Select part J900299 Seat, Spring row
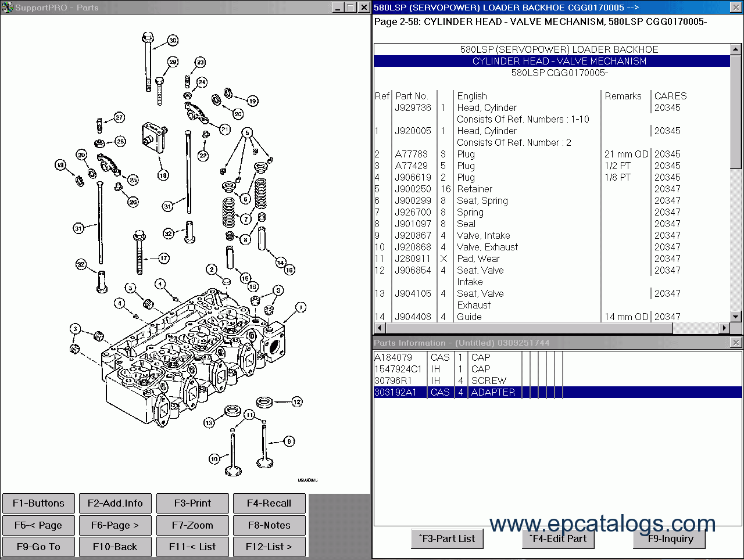The height and width of the screenshot is (560, 744). pos(552,200)
